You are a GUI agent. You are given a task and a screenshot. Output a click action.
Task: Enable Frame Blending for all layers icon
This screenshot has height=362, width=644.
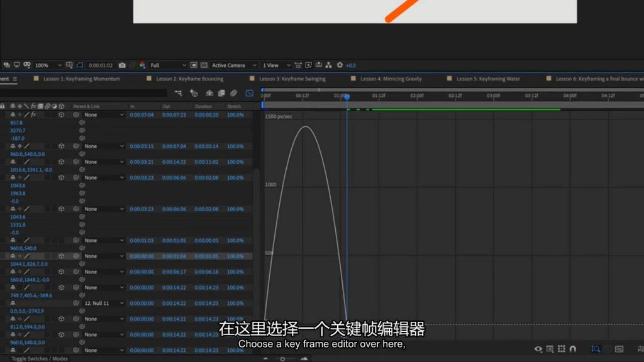[221, 94]
